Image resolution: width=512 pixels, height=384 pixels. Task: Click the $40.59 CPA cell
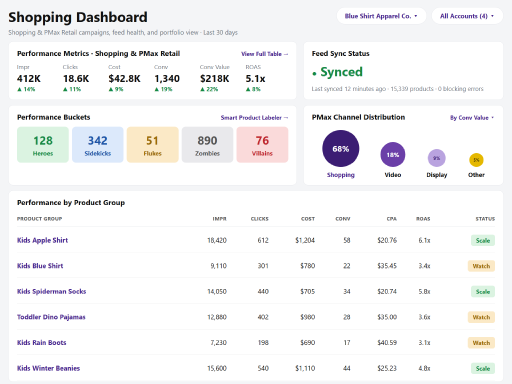(x=387, y=343)
